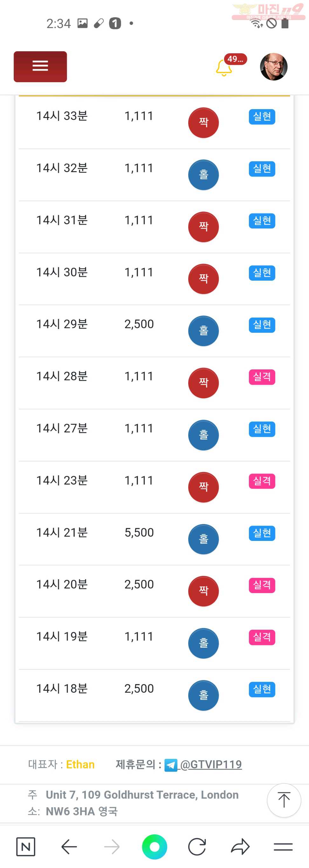The width and height of the screenshot is (309, 868).
Task: Tap the 실현 badge for 14시 29분
Action: [262, 325]
